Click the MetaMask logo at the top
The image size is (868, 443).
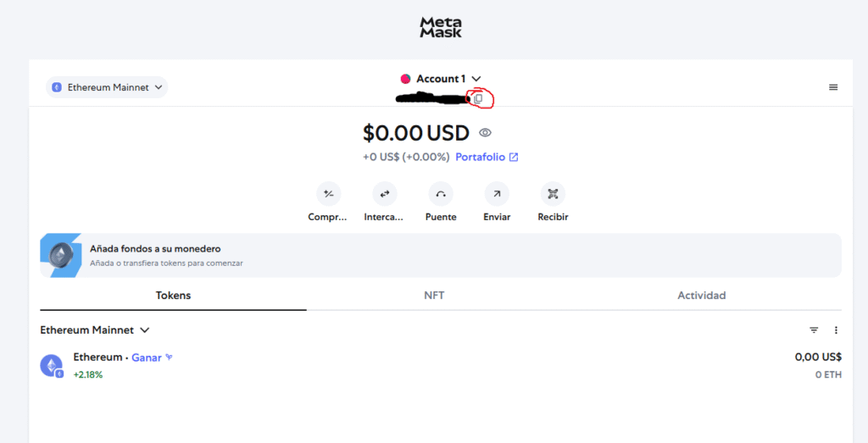[441, 27]
